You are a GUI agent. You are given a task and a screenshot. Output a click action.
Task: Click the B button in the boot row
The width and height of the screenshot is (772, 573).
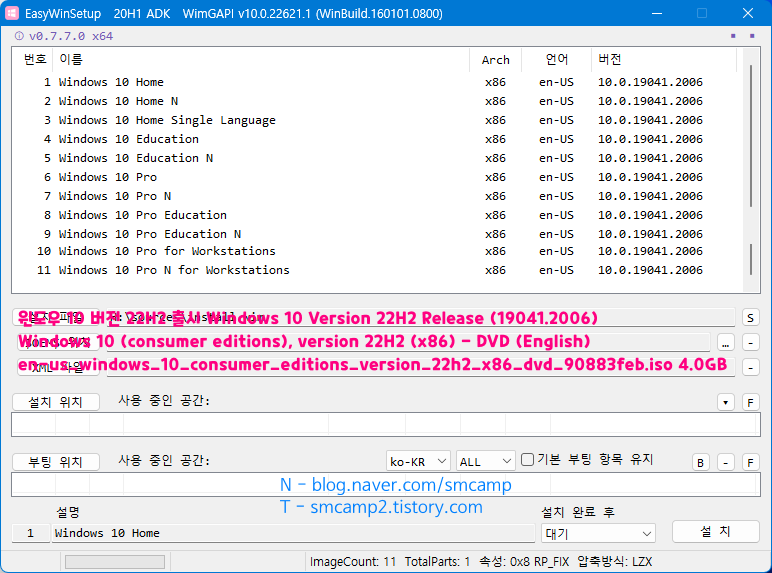pos(701,463)
